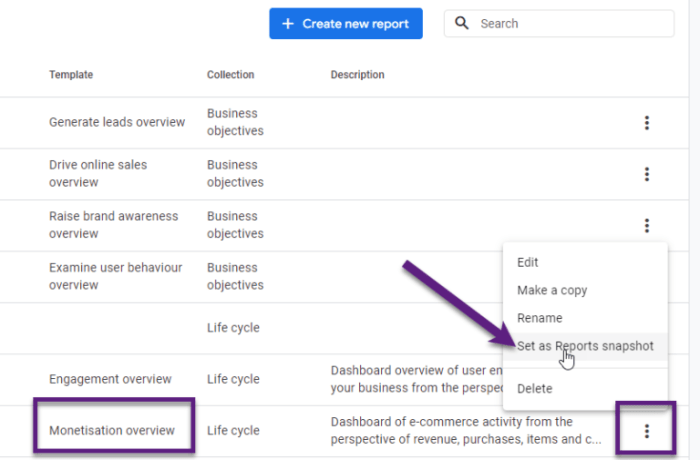
Task: Click Business objectives in Examine user behaviour row
Action: tap(235, 276)
